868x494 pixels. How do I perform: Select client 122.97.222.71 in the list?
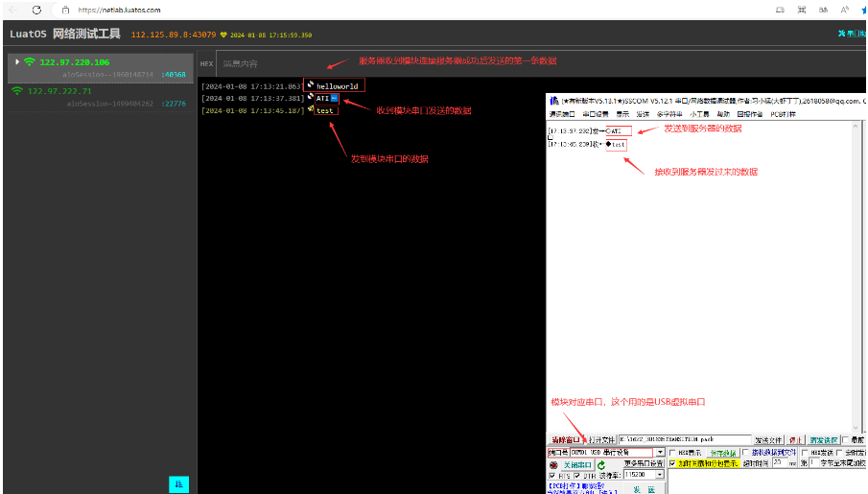coord(101,97)
